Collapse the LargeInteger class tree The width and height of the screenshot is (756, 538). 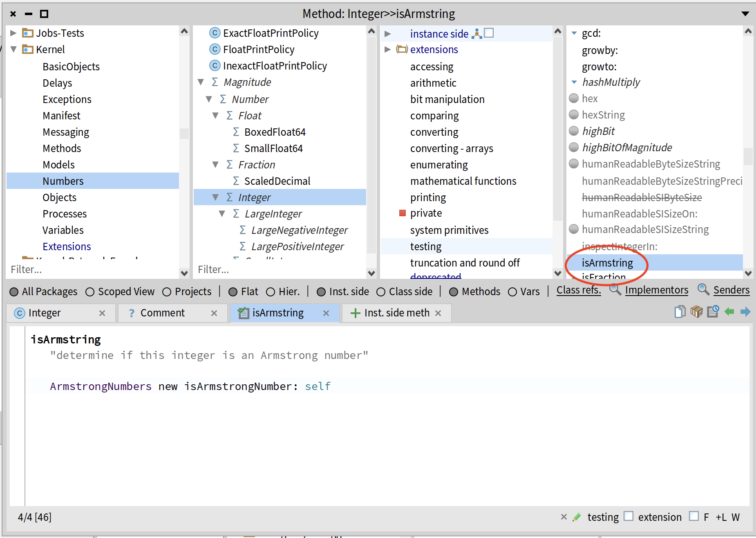tap(222, 213)
